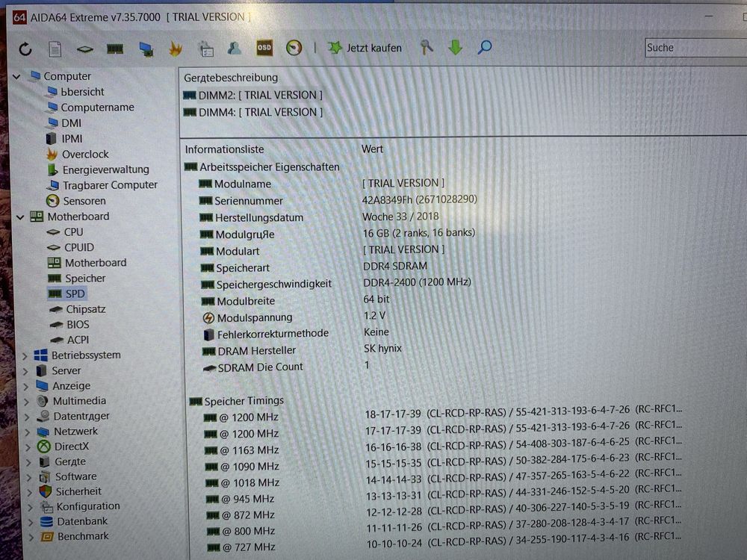This screenshot has width=747, height=560.
Task: Select ACPI in the tree
Action: tap(78, 340)
